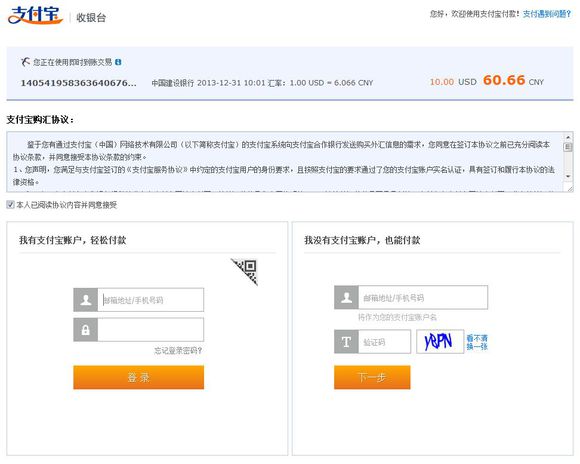Click 我有支付宝账户，轻松付款 heading
The width and height of the screenshot is (580, 464).
tap(72, 240)
